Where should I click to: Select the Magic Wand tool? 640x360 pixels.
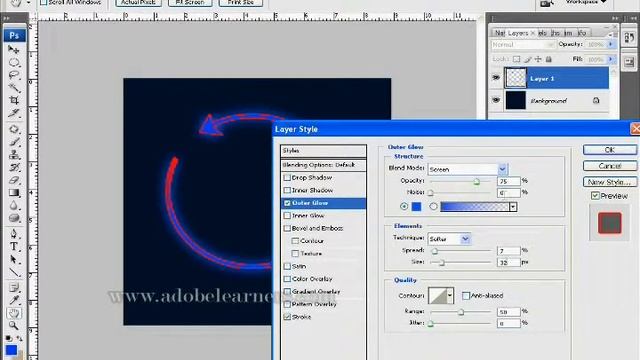(x=13, y=87)
